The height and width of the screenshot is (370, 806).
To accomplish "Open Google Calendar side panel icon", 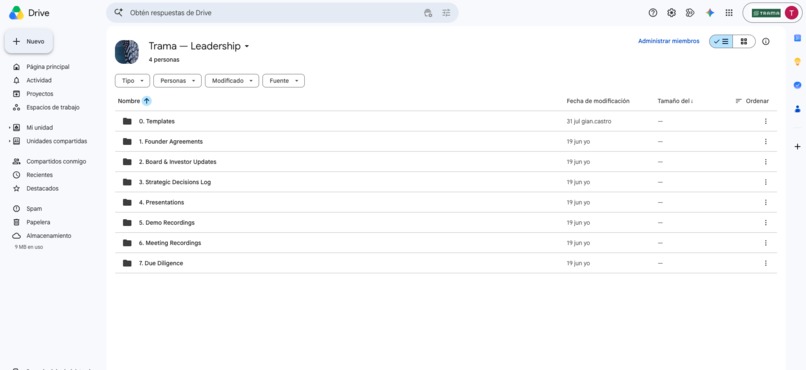I will (797, 38).
